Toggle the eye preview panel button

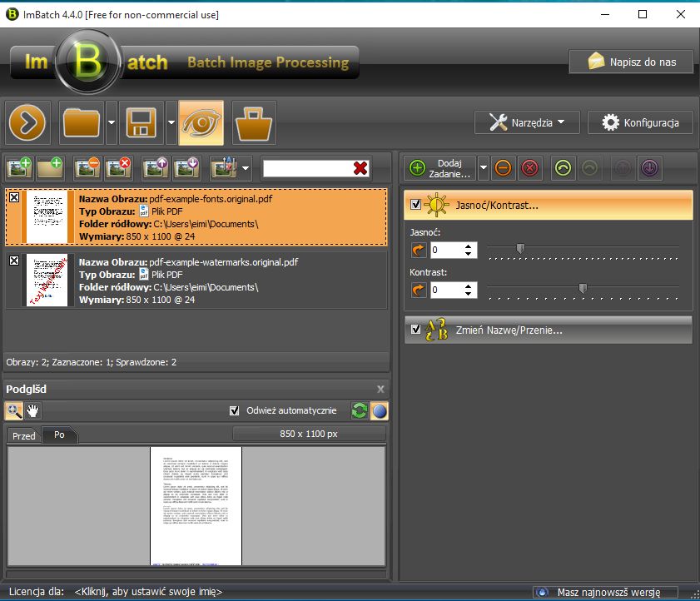coord(201,123)
